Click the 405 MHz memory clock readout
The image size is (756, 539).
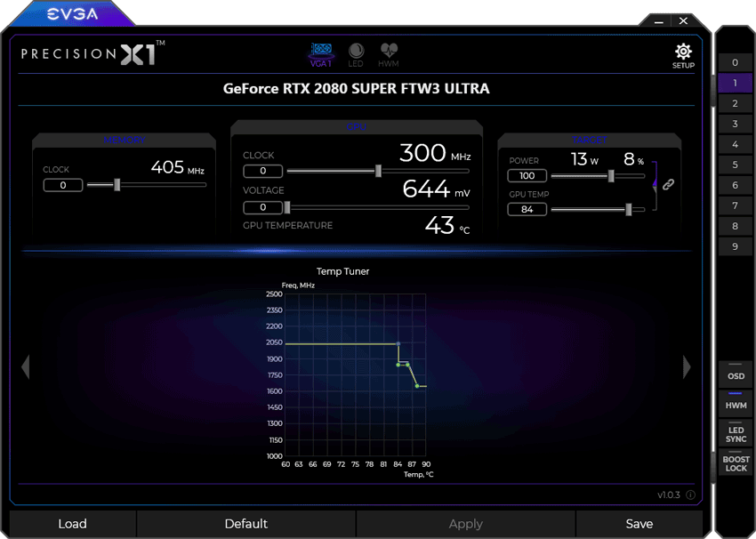pos(177,168)
